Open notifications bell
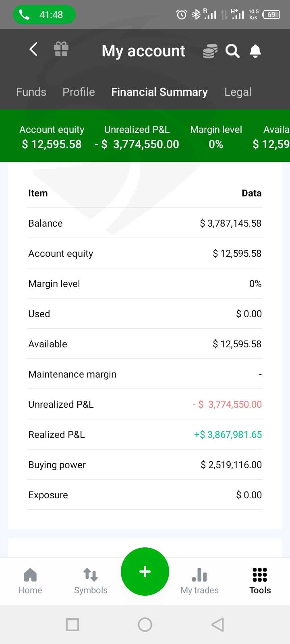The height and width of the screenshot is (644, 290). [x=255, y=51]
